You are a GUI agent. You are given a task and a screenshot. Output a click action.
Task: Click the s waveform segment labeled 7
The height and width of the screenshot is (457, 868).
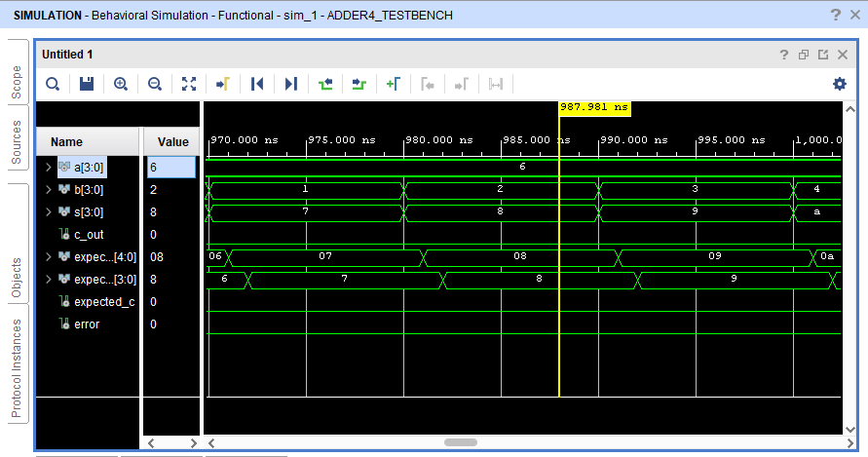(306, 212)
